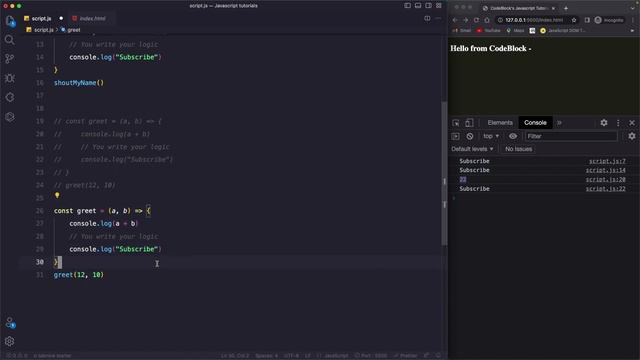Image resolution: width=640 pixels, height=360 pixels.
Task: Click the live expression eye icon
Action: [x=513, y=136]
